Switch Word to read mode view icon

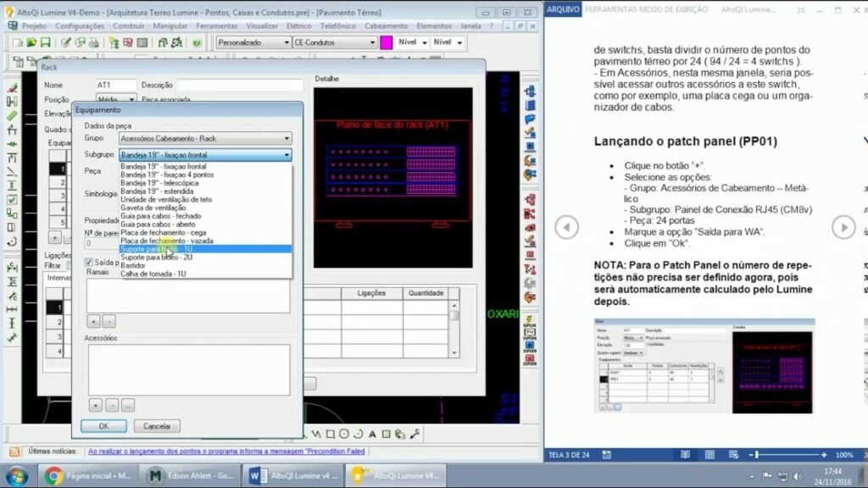click(x=685, y=455)
